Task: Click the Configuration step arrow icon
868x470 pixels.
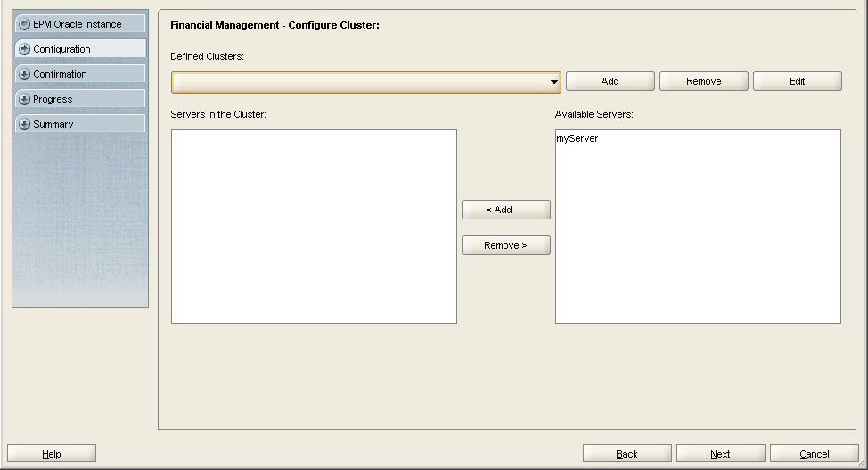Action: (x=24, y=49)
